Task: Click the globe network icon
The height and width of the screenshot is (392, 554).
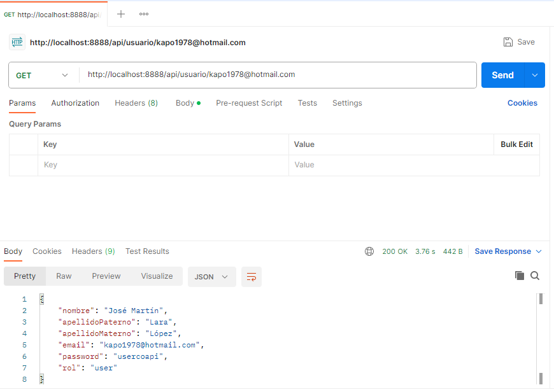Action: pyautogui.click(x=369, y=251)
